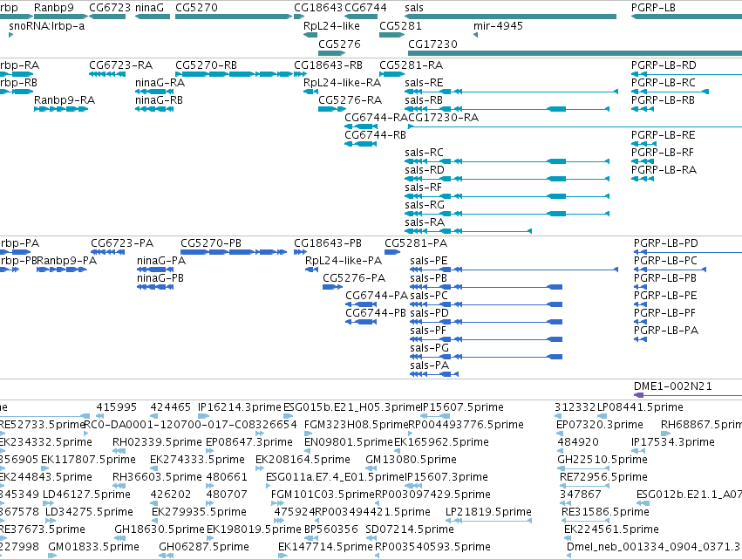
Task: Select transcript sals-RB
Action: tap(507, 109)
